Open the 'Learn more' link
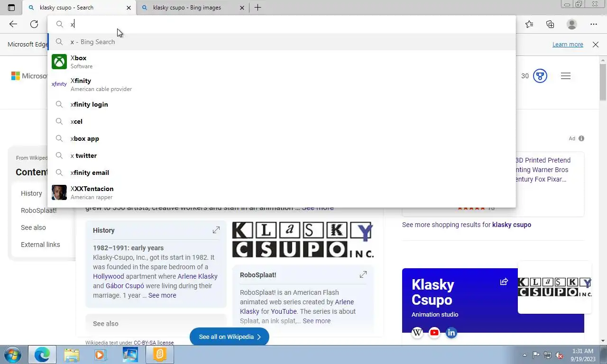 pos(568,45)
